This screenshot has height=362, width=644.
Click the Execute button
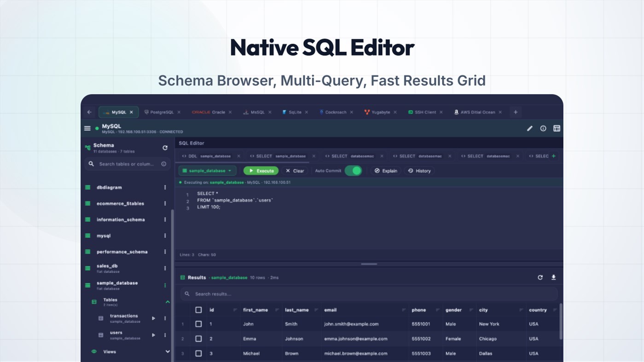click(x=261, y=171)
